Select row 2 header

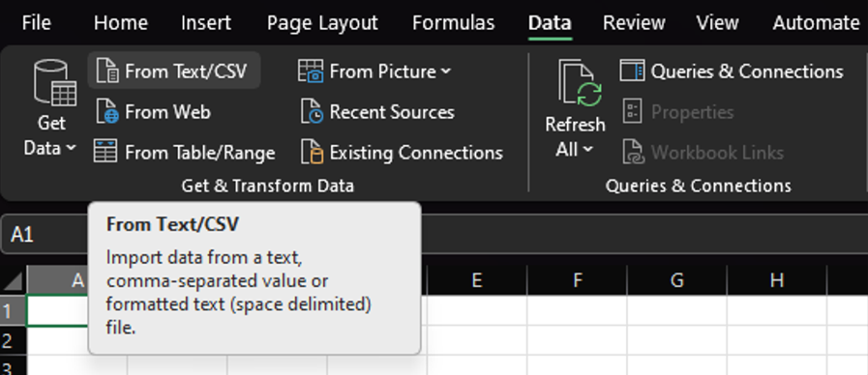point(13,341)
